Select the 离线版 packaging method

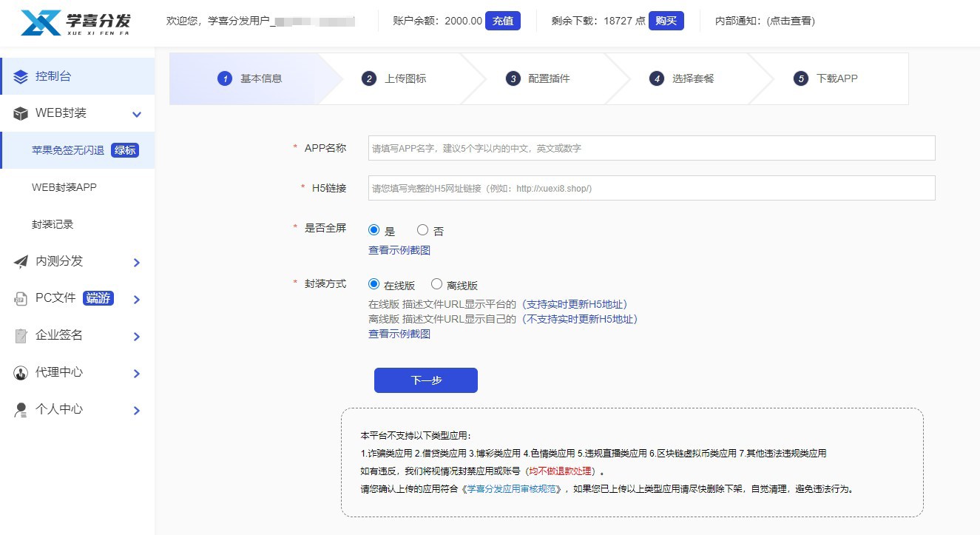coord(436,284)
